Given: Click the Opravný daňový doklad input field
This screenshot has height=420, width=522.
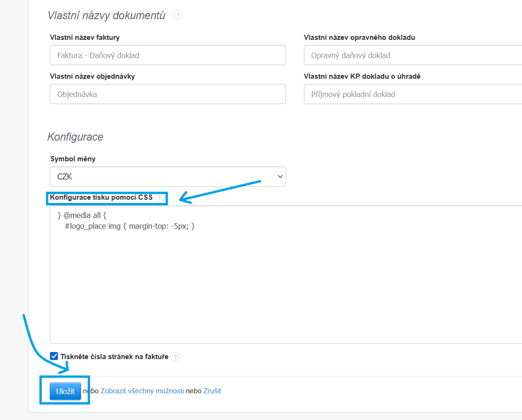Looking at the screenshot, I should (413, 55).
